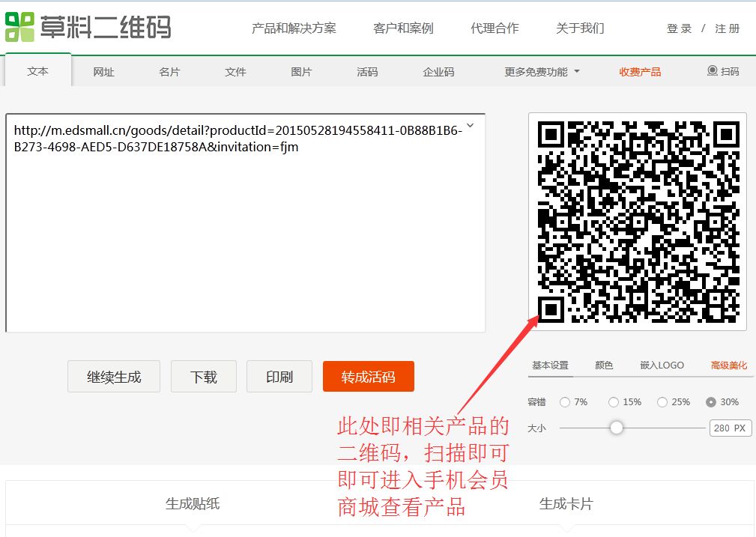Open the 客户和案例 menu
The image size is (756, 537).
coord(403,28)
